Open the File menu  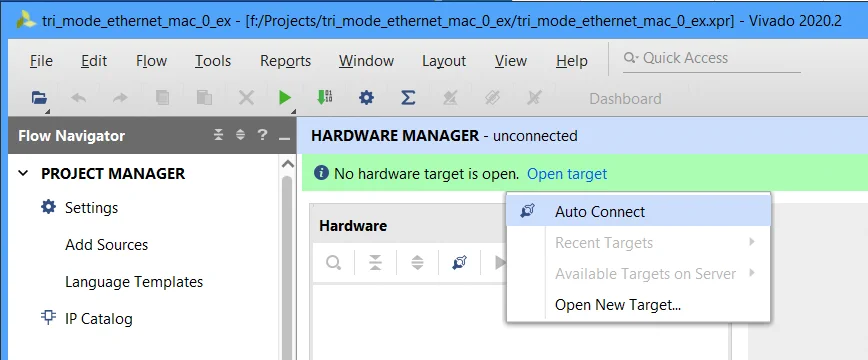(41, 60)
